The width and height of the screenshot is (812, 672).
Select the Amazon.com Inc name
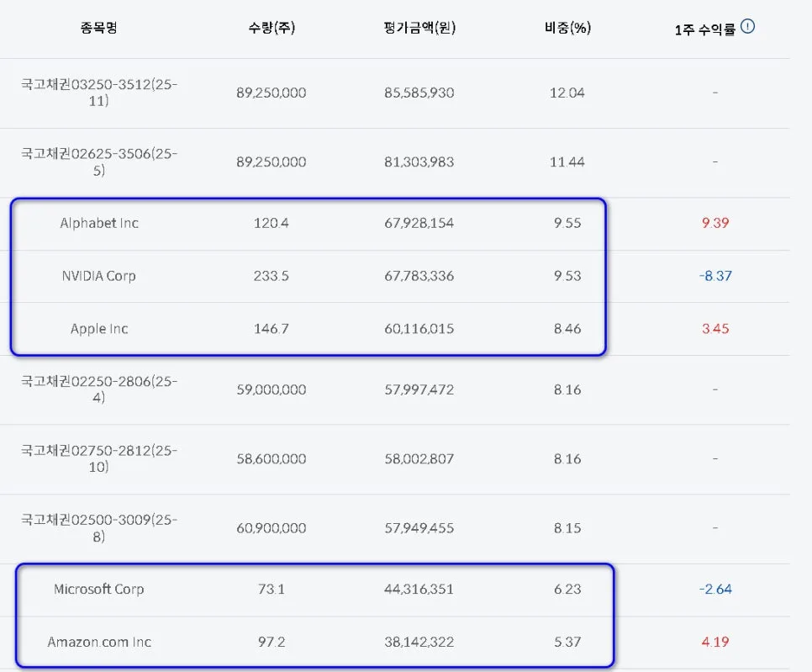(99, 642)
